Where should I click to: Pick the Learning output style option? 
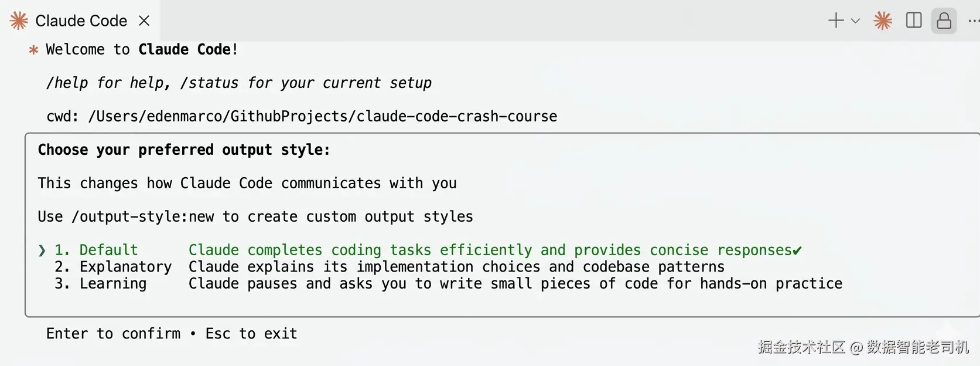point(113,284)
